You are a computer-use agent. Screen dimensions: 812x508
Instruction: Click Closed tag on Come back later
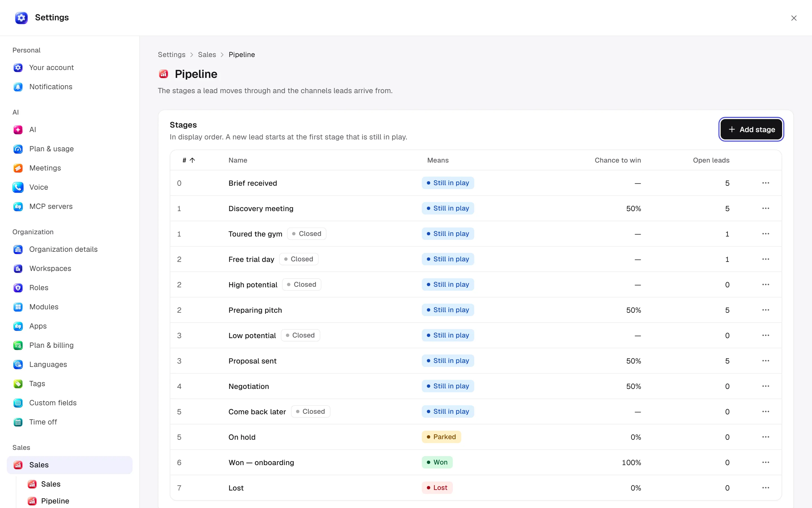pos(310,411)
